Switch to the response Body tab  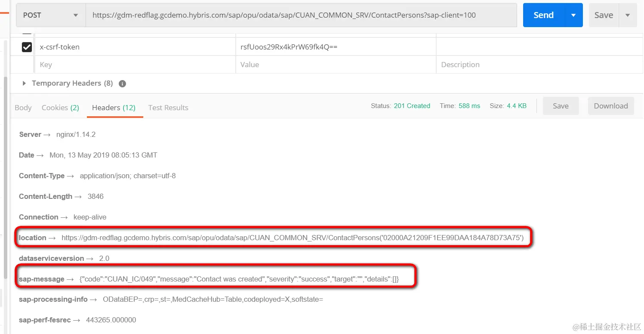pos(23,108)
